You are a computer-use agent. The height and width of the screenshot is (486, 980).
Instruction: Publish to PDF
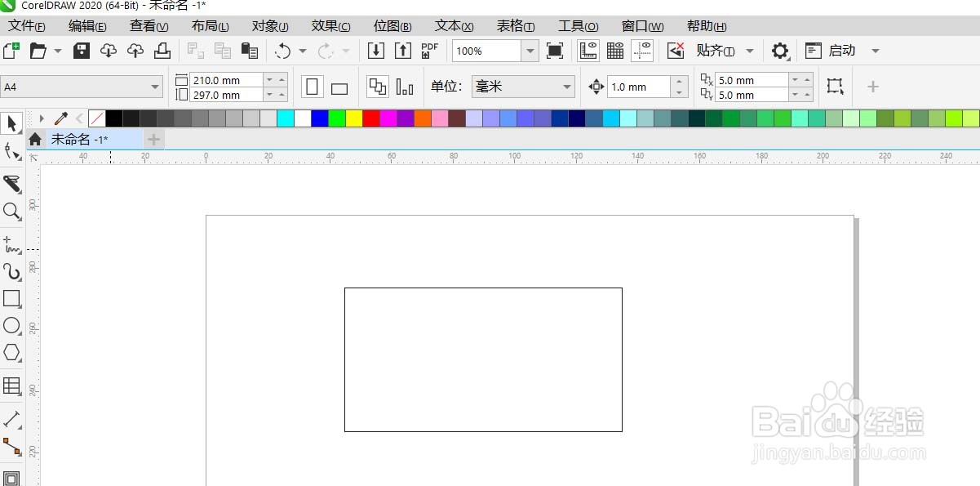(x=429, y=51)
